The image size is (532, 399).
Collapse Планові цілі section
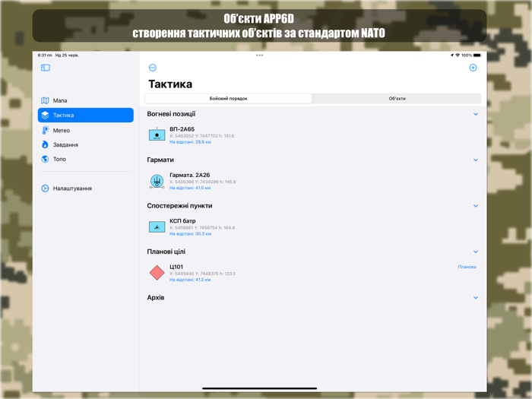tap(476, 252)
